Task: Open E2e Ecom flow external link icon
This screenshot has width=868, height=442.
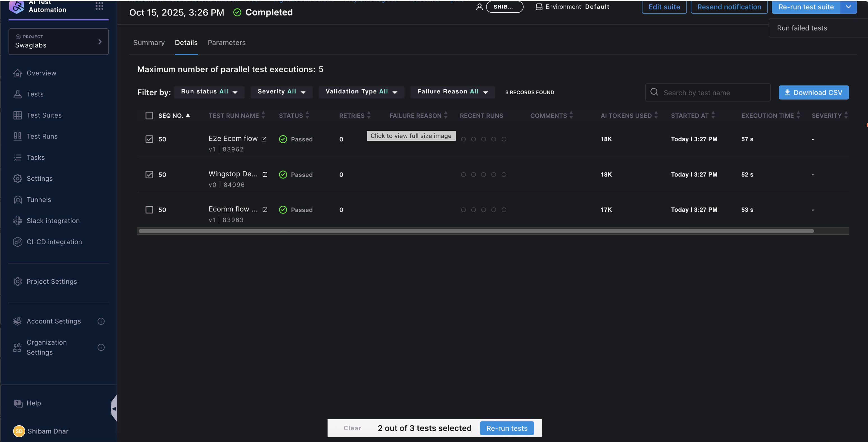Action: tap(264, 139)
